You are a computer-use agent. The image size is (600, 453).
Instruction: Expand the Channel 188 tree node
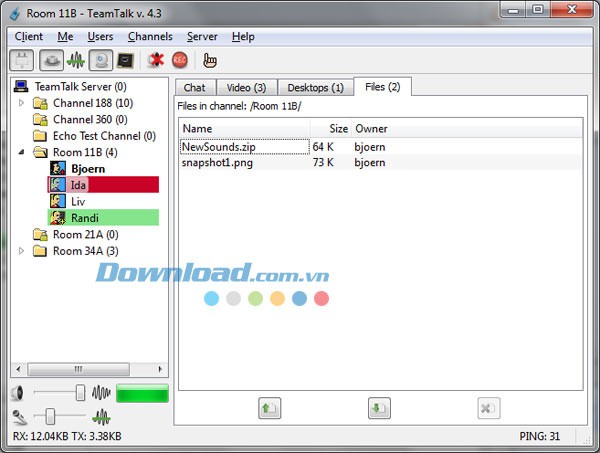22,103
